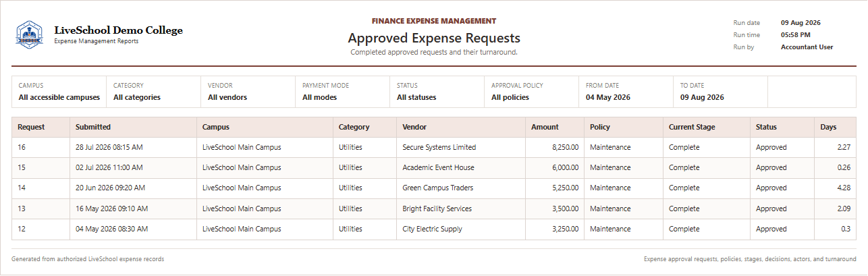Click the LiveSchool Demo College logo
This screenshot has height=276, width=868.
click(x=29, y=35)
